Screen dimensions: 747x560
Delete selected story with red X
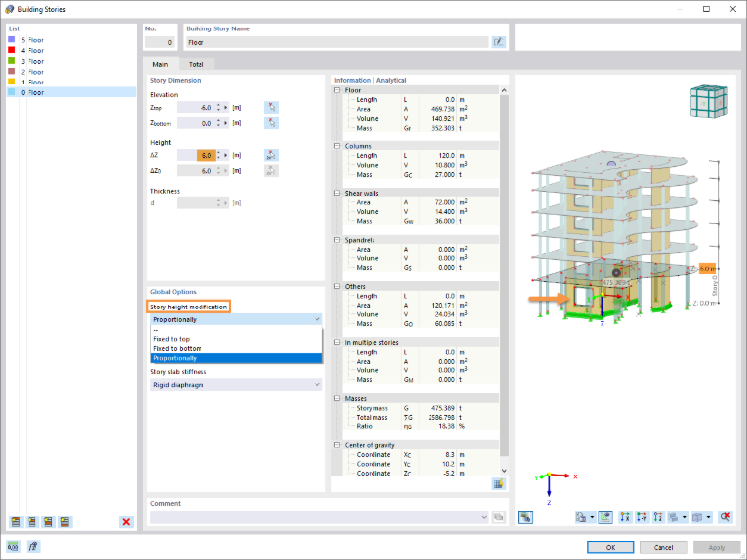pyautogui.click(x=126, y=522)
